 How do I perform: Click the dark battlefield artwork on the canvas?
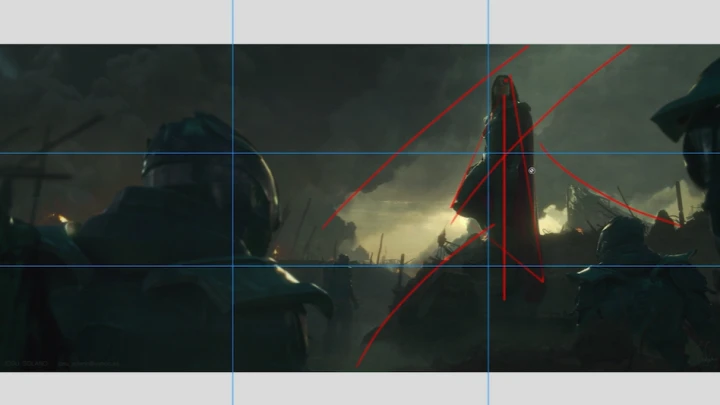tap(360, 208)
